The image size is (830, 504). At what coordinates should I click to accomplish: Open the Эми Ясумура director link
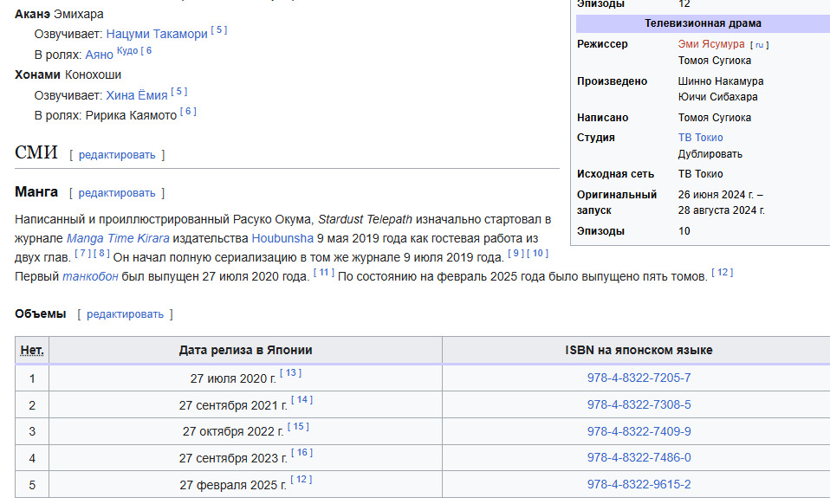tap(711, 44)
